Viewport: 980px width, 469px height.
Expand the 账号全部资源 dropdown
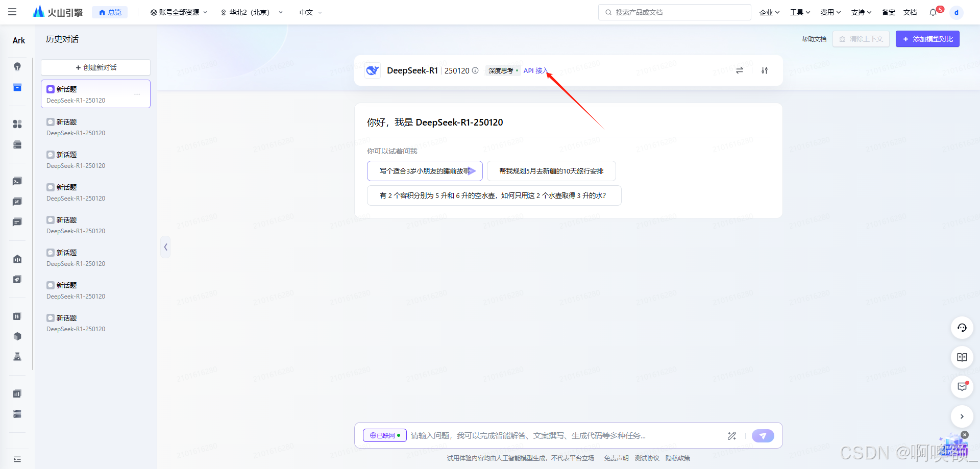click(x=179, y=12)
